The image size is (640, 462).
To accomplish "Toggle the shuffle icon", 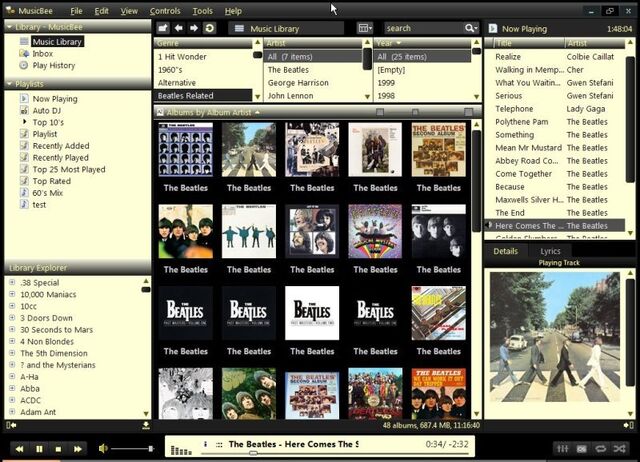I will [x=619, y=449].
